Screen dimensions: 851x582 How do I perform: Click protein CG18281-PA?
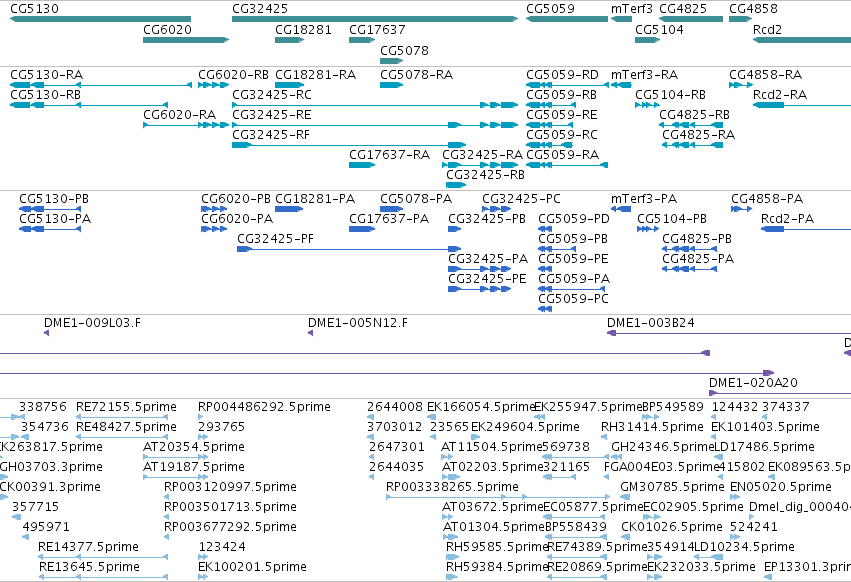click(289, 209)
